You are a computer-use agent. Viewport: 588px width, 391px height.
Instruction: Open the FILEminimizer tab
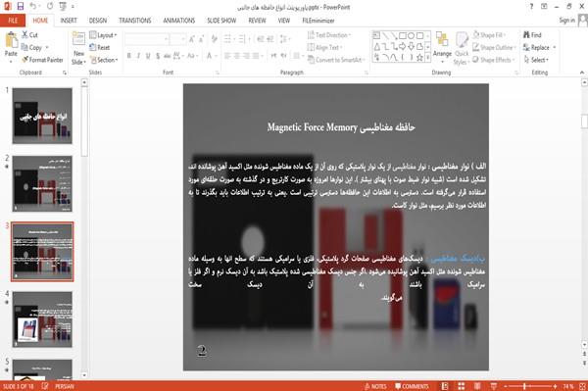pyautogui.click(x=318, y=21)
